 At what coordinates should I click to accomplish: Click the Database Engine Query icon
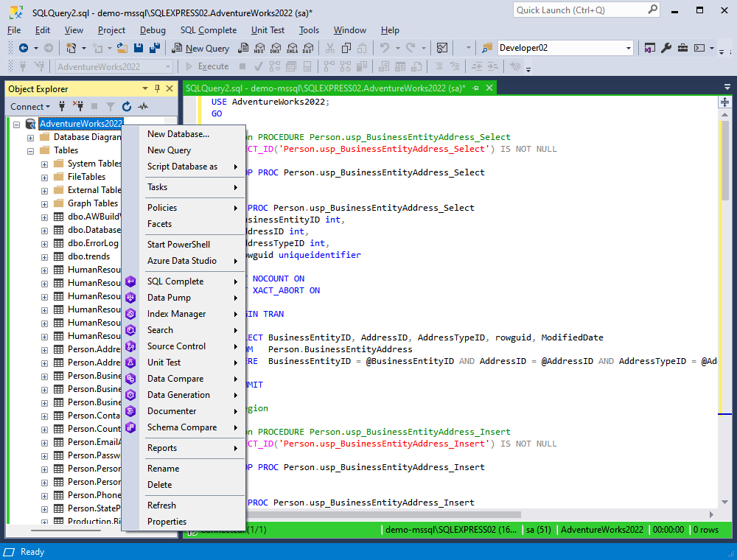[243, 48]
